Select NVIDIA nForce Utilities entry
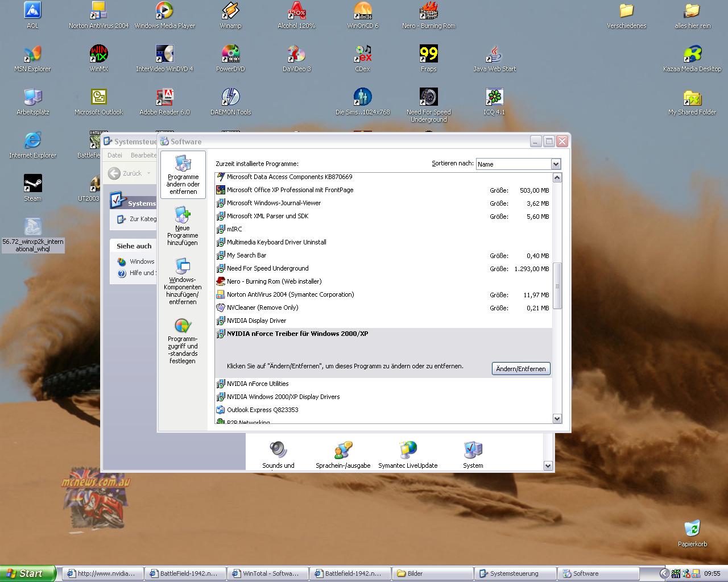 click(x=383, y=384)
